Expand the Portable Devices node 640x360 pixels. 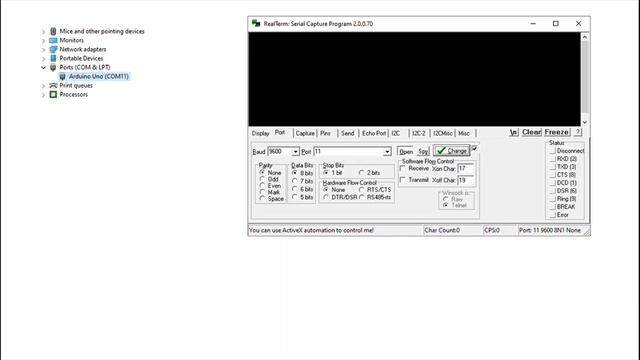coord(43,58)
